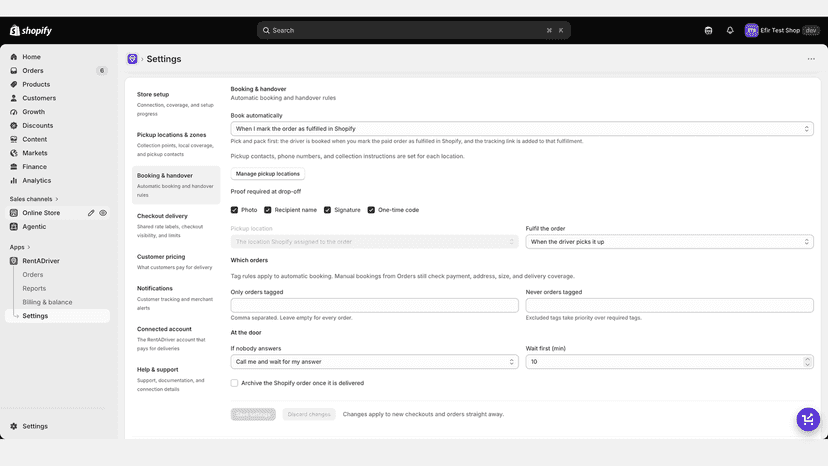Image resolution: width=828 pixels, height=466 pixels.
Task: Open the Content icon
Action: pyautogui.click(x=14, y=139)
